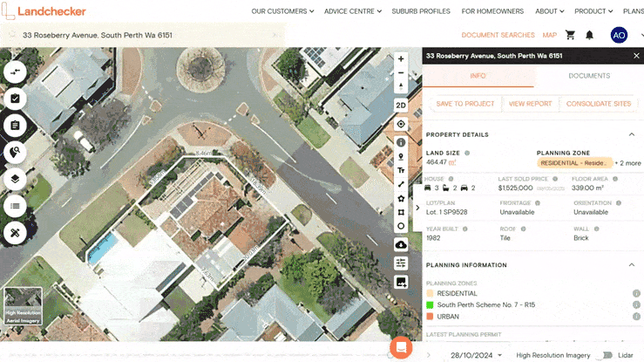Screen dimensions: 644x362
Task: Click the High Resolution Aerial Imagery thumbnail
Action: [23, 305]
